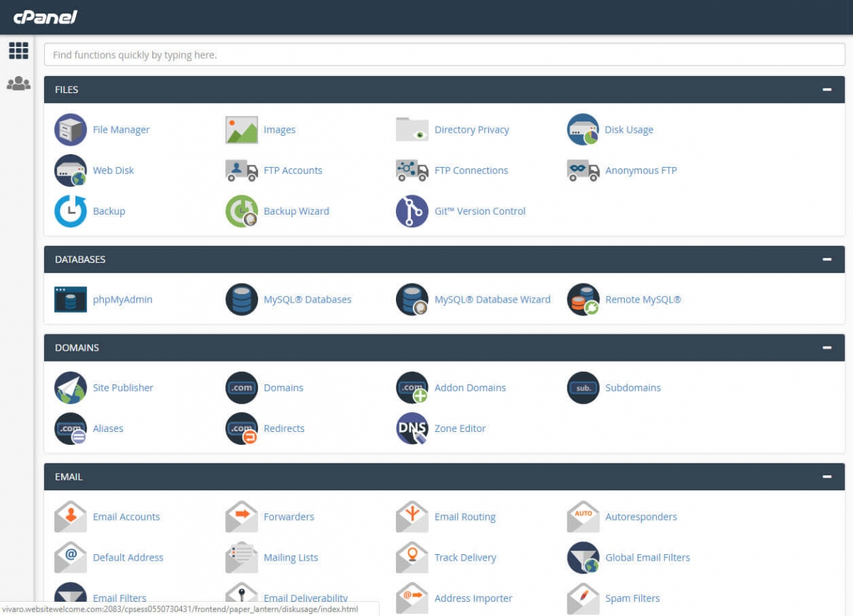Viewport: 853px width, 616px height.
Task: Click the Global Email Filters icon
Action: 583,558
